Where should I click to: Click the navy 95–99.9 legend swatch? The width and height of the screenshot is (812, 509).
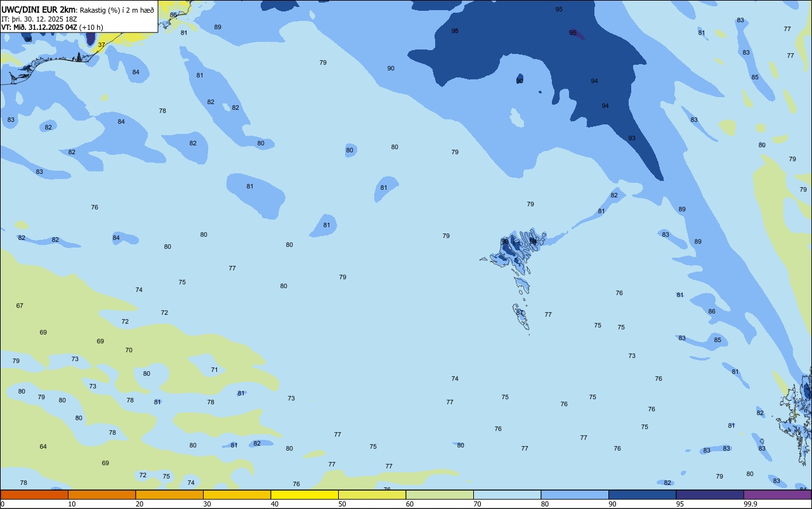click(x=710, y=494)
